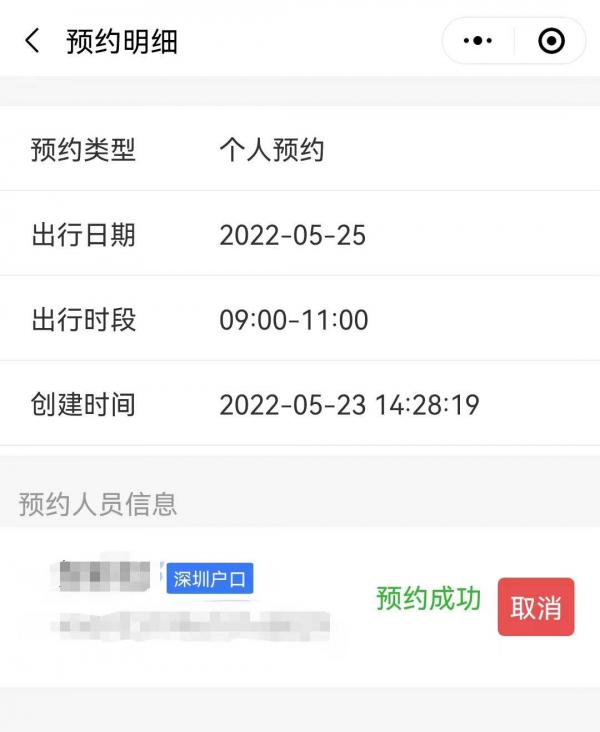Select the 预约明细 page title
This screenshot has height=732, width=600.
point(122,42)
